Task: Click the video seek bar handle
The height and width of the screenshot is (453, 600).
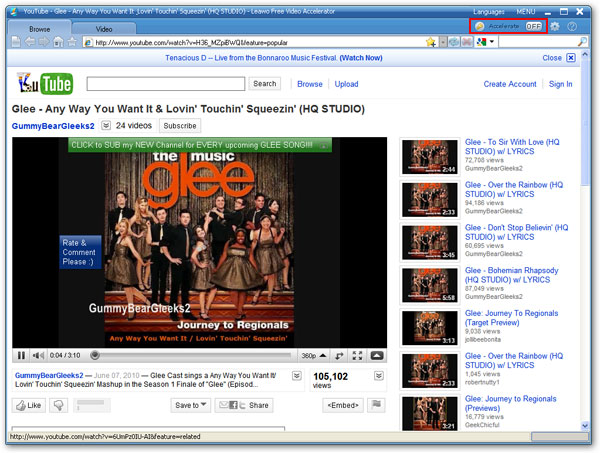Action: tap(95, 355)
